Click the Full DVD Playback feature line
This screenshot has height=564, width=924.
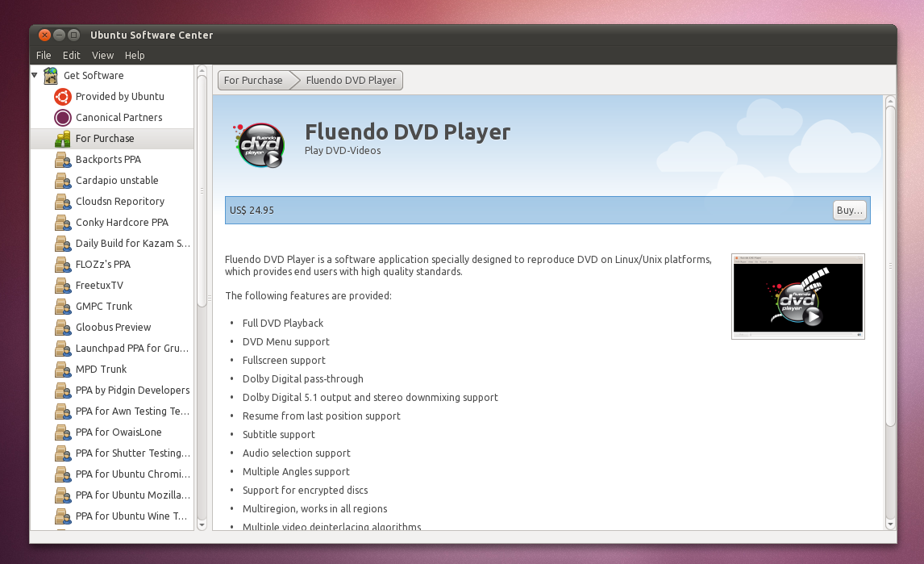283,324
